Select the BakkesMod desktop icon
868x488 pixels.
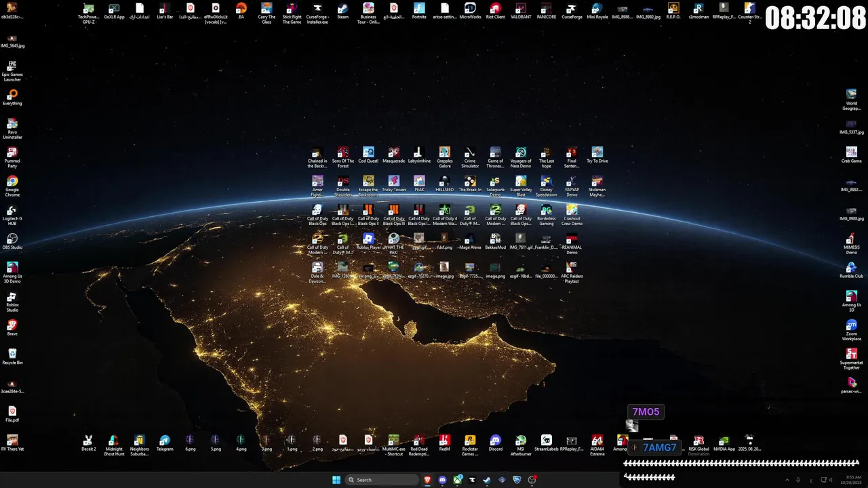pyautogui.click(x=496, y=242)
